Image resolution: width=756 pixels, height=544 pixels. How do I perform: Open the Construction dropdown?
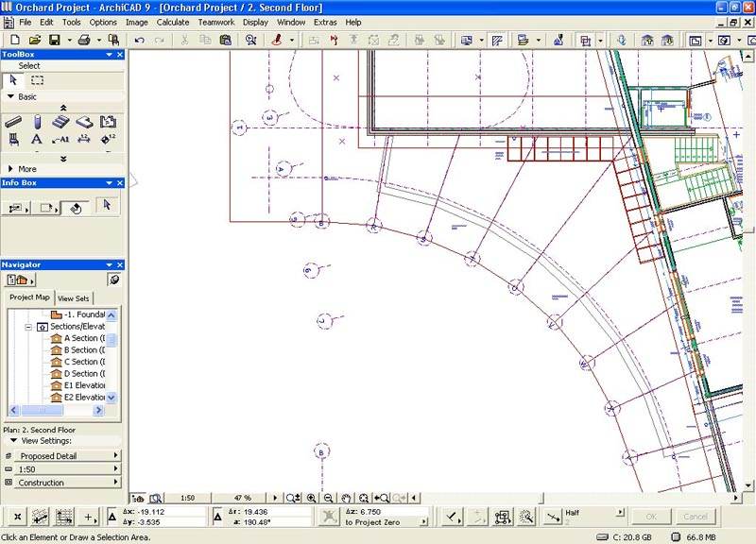coord(62,483)
